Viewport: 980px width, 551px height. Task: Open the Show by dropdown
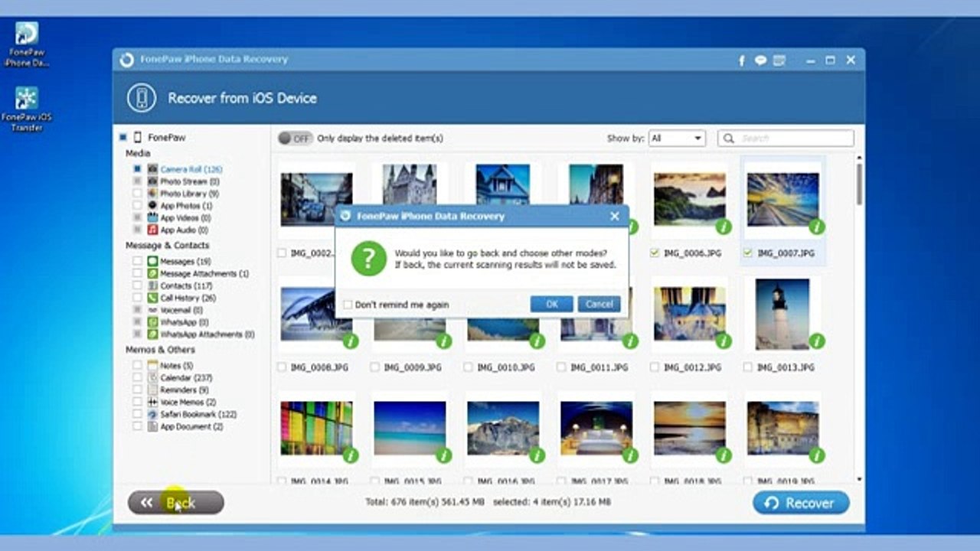coord(677,139)
